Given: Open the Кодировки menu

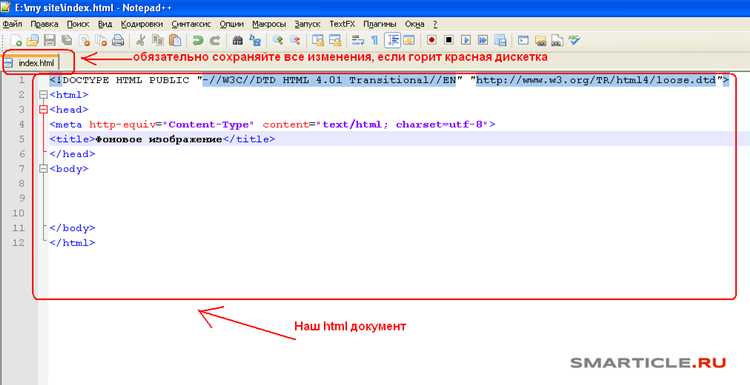Looking at the screenshot, I should 142,23.
